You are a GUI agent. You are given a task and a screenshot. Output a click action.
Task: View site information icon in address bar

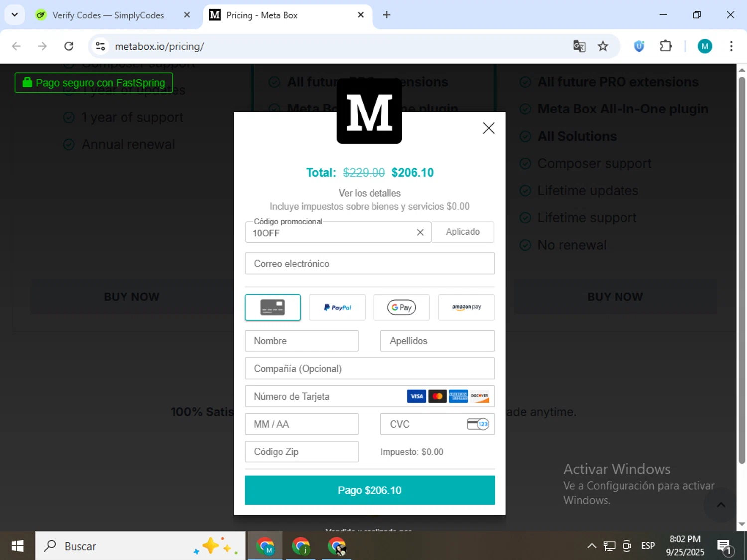(x=100, y=46)
